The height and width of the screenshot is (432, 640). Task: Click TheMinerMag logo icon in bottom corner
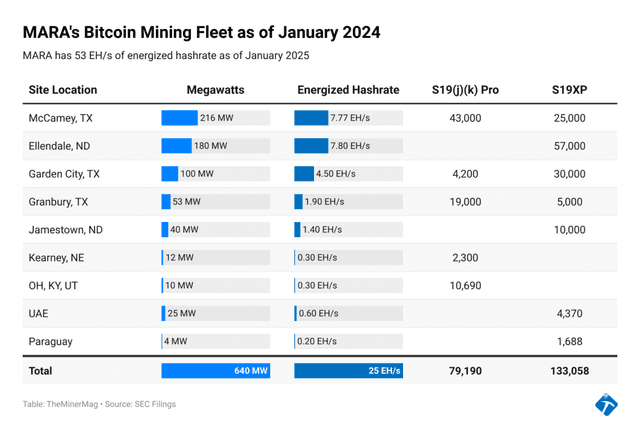coord(606,404)
